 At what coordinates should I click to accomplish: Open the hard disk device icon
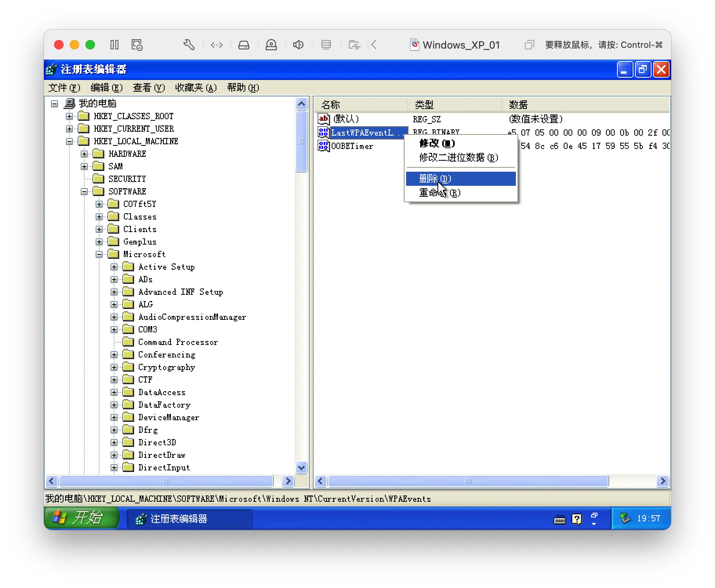pos(244,45)
